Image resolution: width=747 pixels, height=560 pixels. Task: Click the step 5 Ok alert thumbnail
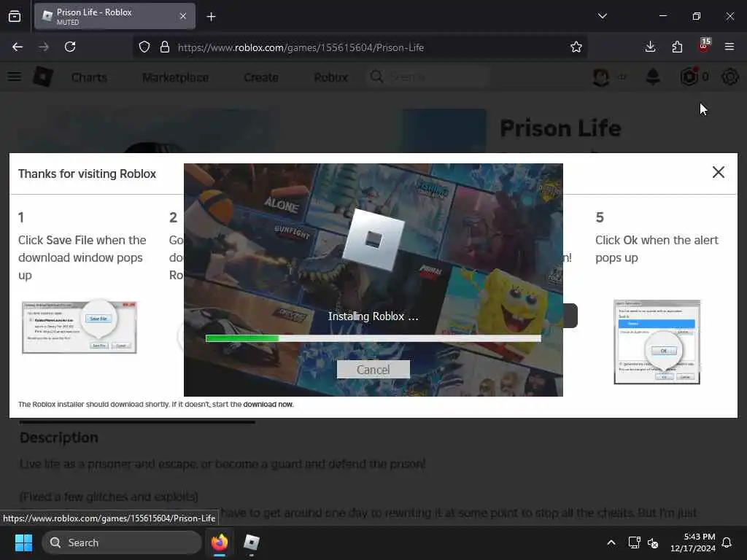pos(657,341)
